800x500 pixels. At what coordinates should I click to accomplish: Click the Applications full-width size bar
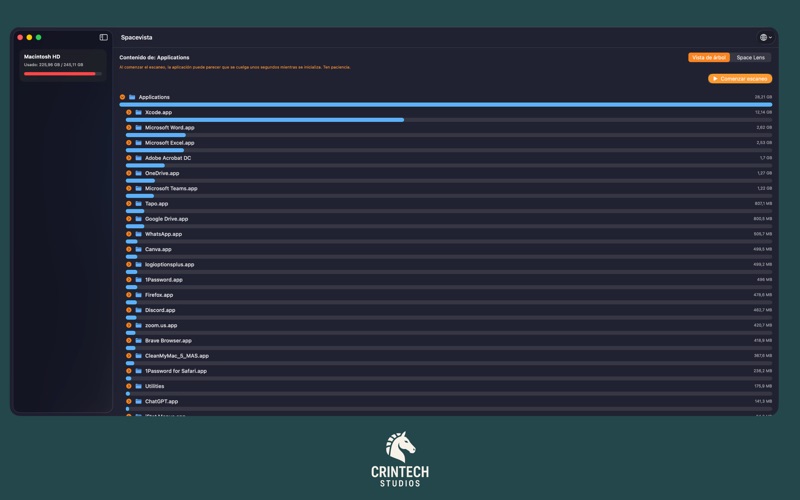point(445,105)
